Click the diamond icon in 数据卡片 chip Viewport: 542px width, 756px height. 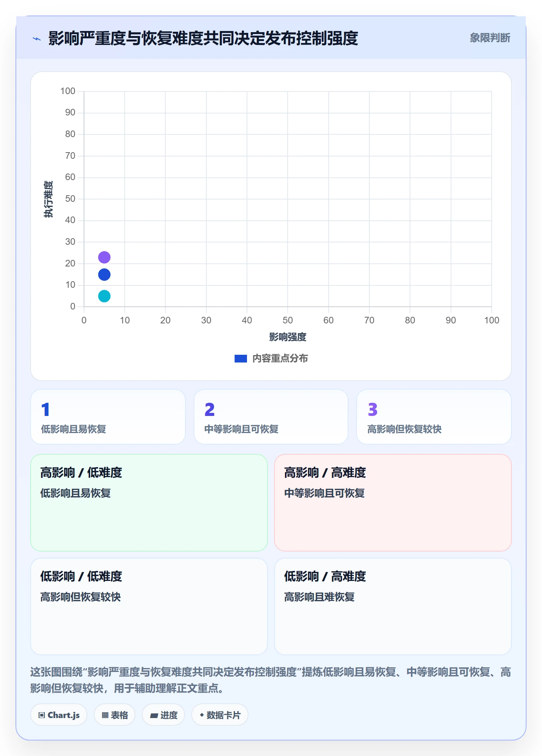202,715
